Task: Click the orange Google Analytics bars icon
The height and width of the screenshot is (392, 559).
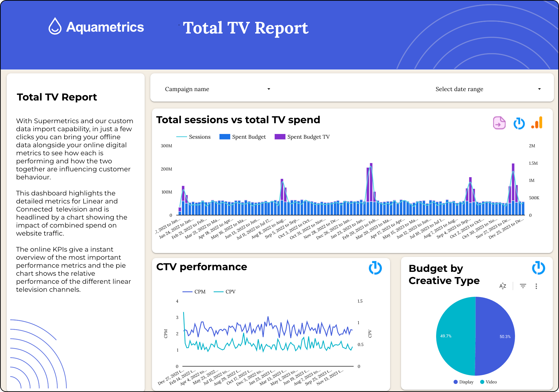Action: pos(537,123)
